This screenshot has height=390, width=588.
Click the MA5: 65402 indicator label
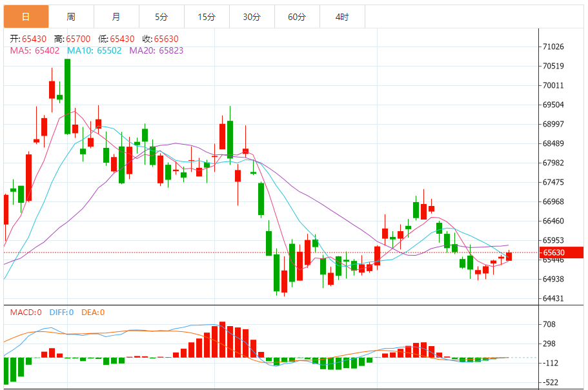click(34, 50)
